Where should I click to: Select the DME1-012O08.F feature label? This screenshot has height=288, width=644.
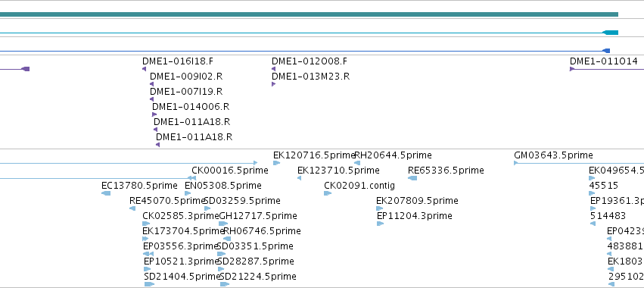(x=310, y=61)
